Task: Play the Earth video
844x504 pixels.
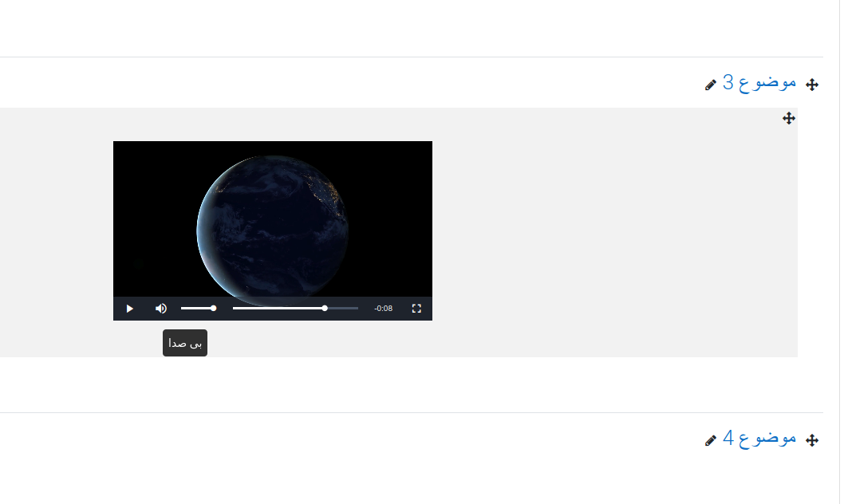Action: [x=130, y=309]
